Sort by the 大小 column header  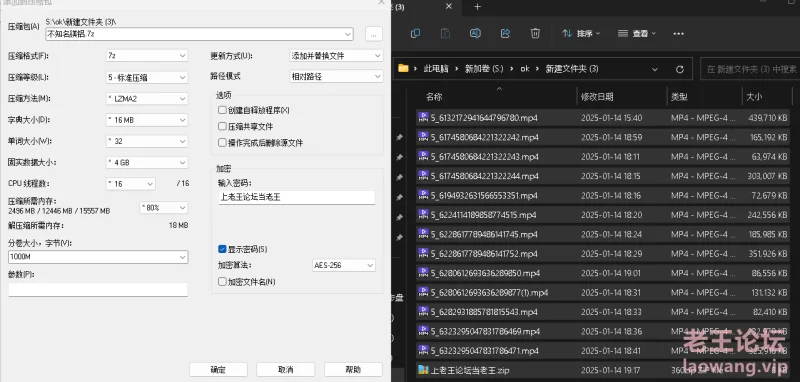tap(754, 97)
